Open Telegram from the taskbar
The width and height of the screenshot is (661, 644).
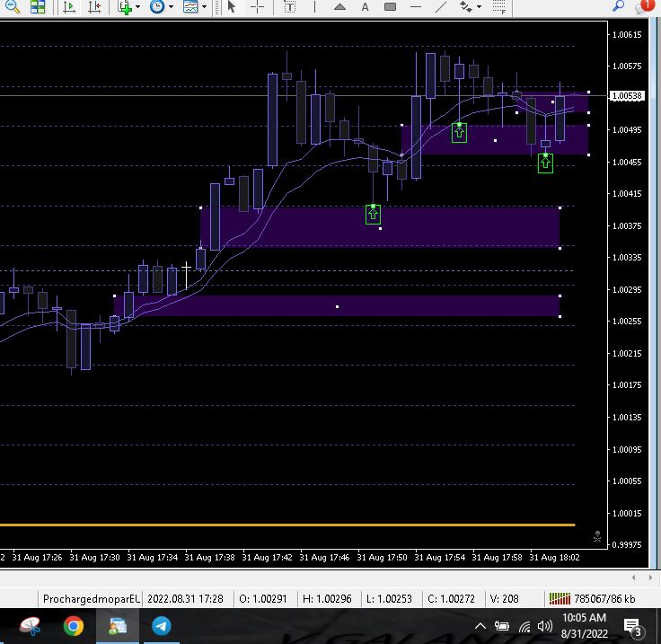click(x=162, y=626)
